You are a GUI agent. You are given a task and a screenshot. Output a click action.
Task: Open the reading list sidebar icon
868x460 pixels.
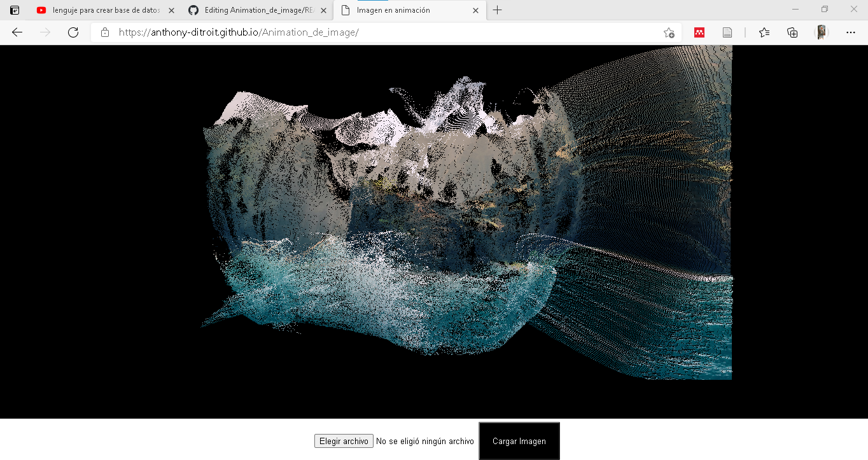(727, 32)
